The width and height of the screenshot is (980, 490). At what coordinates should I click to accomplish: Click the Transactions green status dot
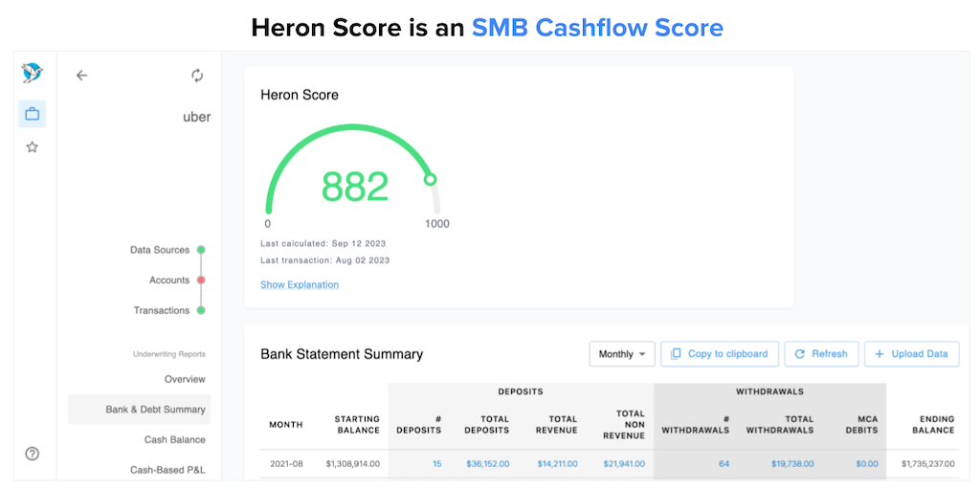tap(201, 310)
